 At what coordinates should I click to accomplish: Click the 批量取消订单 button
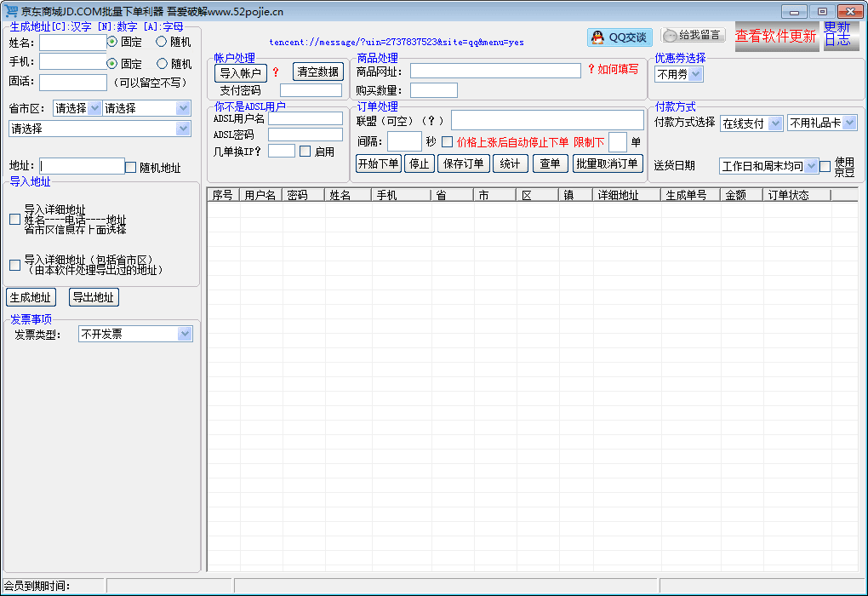pyautogui.click(x=607, y=163)
